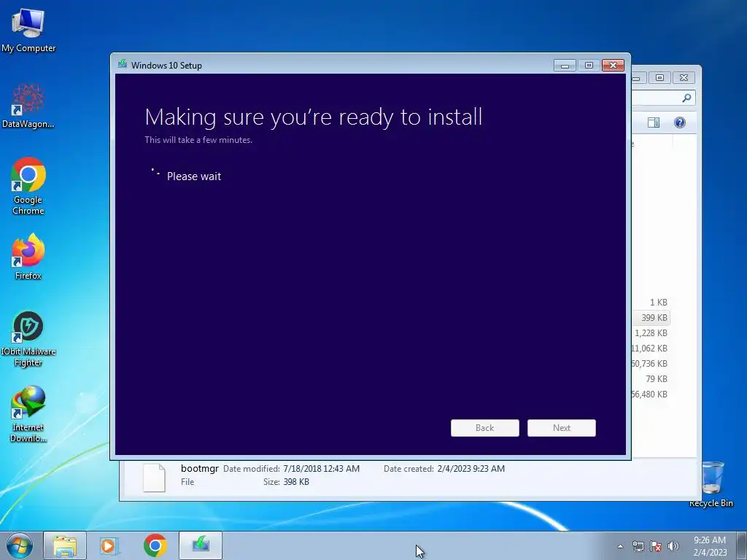Select the 1 KB file row in Explorer
The height and width of the screenshot is (560, 747).
point(651,303)
